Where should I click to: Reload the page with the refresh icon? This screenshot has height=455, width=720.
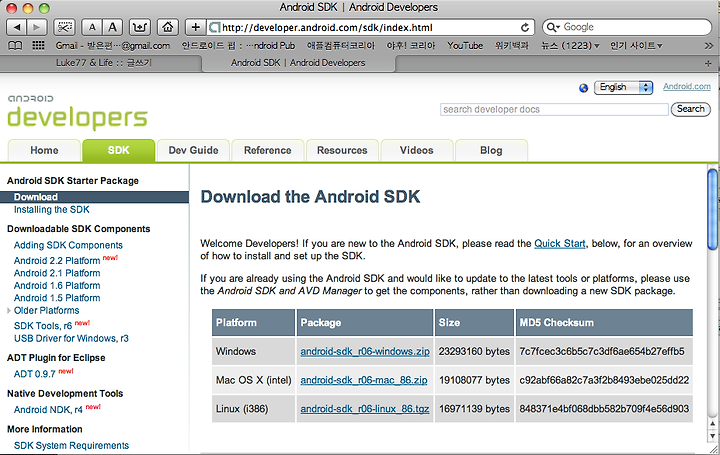pyautogui.click(x=524, y=28)
